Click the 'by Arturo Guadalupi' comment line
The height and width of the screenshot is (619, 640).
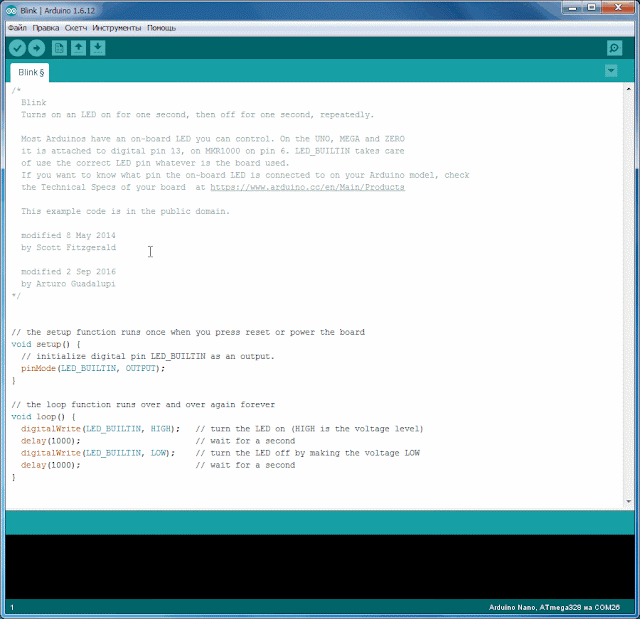[69, 284]
